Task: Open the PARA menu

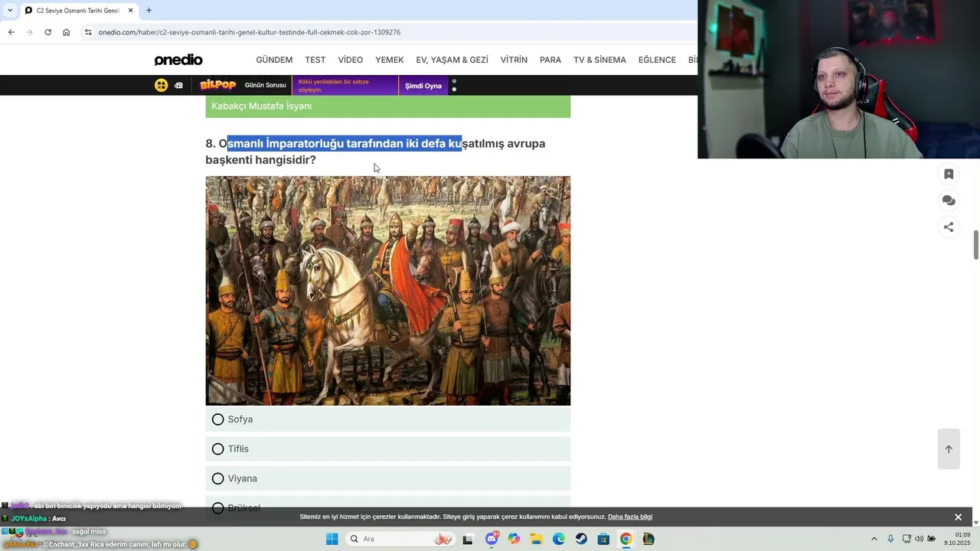Action: tap(550, 60)
